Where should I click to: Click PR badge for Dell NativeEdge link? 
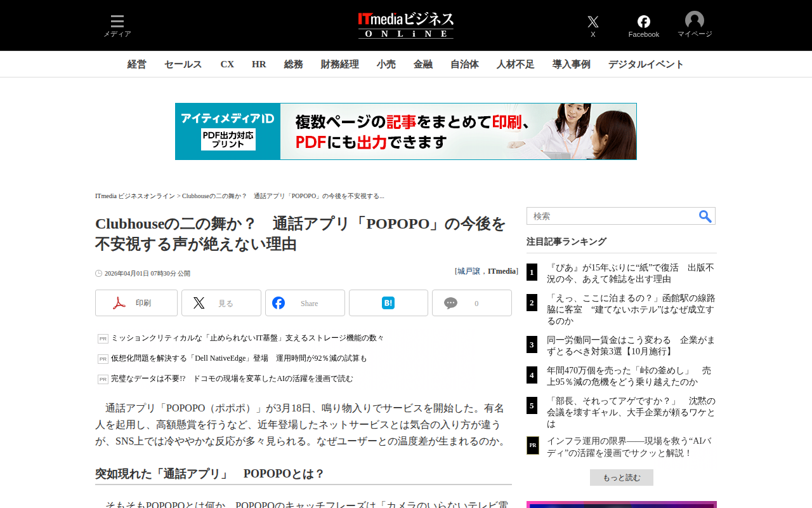point(103,359)
